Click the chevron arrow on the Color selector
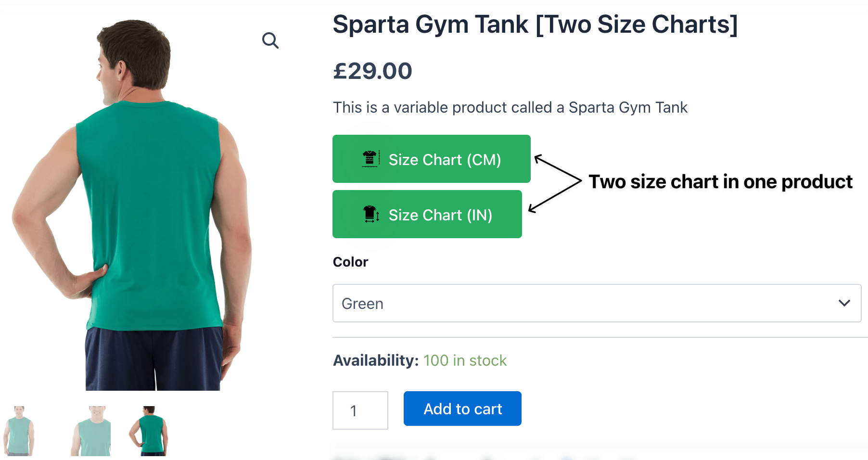This screenshot has height=460, width=868. tap(843, 303)
